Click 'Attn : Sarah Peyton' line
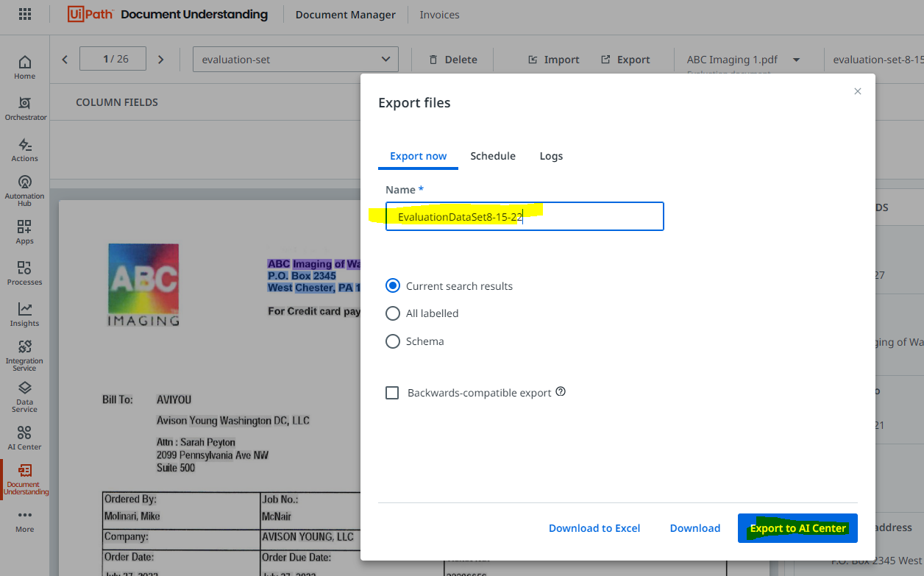924x576 pixels. (x=196, y=442)
